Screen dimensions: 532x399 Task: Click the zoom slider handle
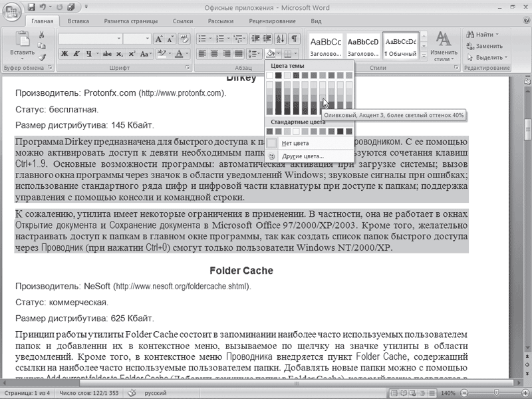(x=496, y=393)
